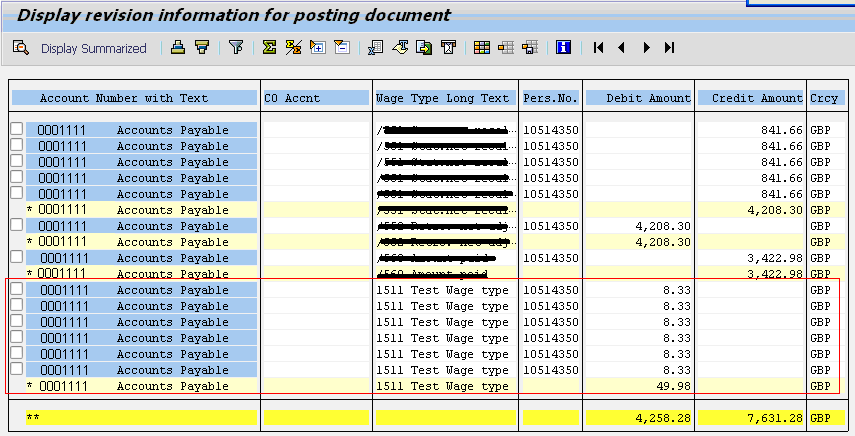Sort in descending order icon

[x=201, y=48]
